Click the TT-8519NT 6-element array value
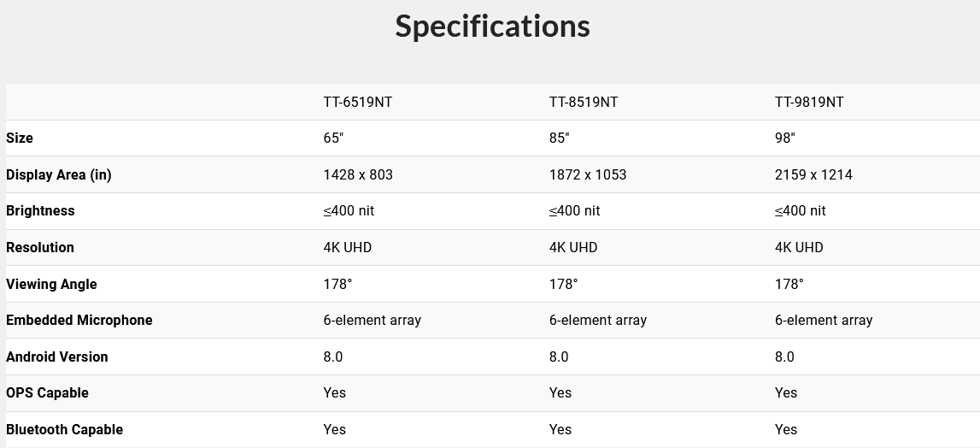This screenshot has height=448, width=980. 598,320
